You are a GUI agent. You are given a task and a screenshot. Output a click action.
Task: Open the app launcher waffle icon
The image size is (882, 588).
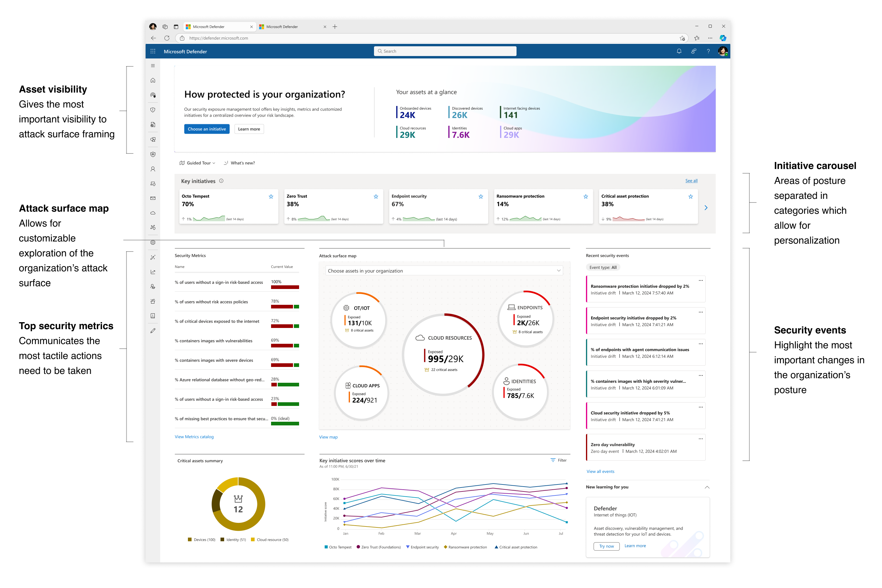point(153,51)
